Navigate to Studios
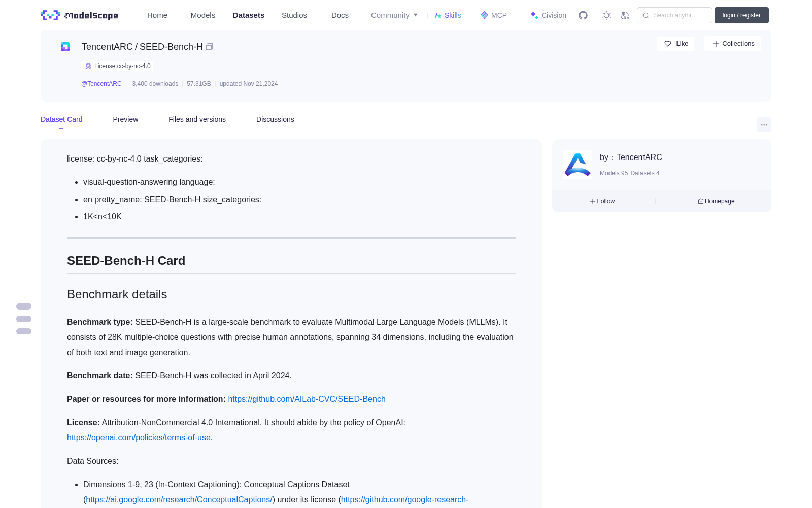Image resolution: width=812 pixels, height=508 pixels. coord(294,15)
